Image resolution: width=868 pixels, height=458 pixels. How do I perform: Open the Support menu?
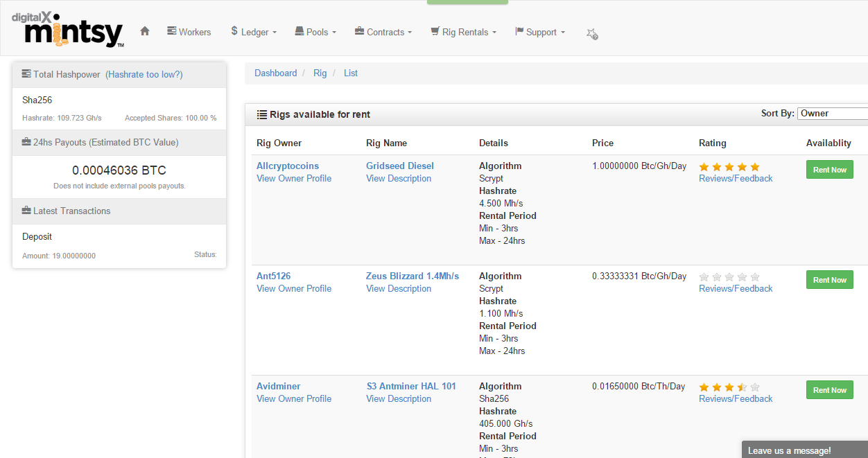(540, 32)
